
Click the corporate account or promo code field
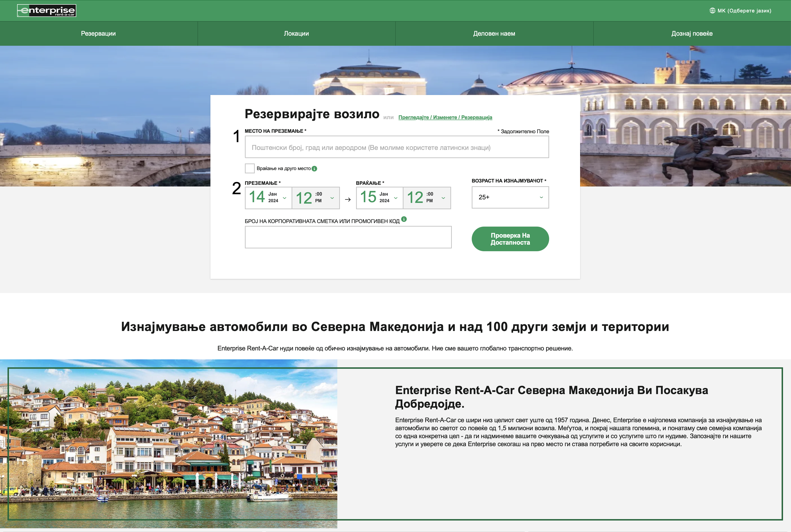pyautogui.click(x=348, y=237)
